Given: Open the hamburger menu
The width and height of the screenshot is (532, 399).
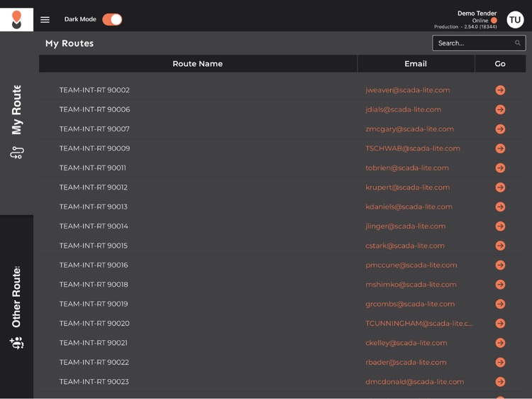Looking at the screenshot, I should (45, 20).
